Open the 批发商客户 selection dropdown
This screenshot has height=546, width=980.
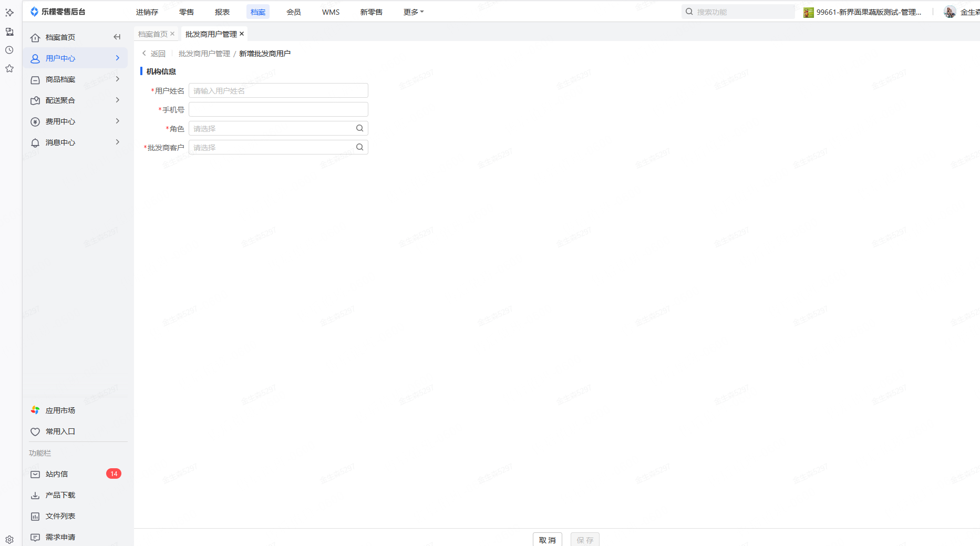coord(278,147)
